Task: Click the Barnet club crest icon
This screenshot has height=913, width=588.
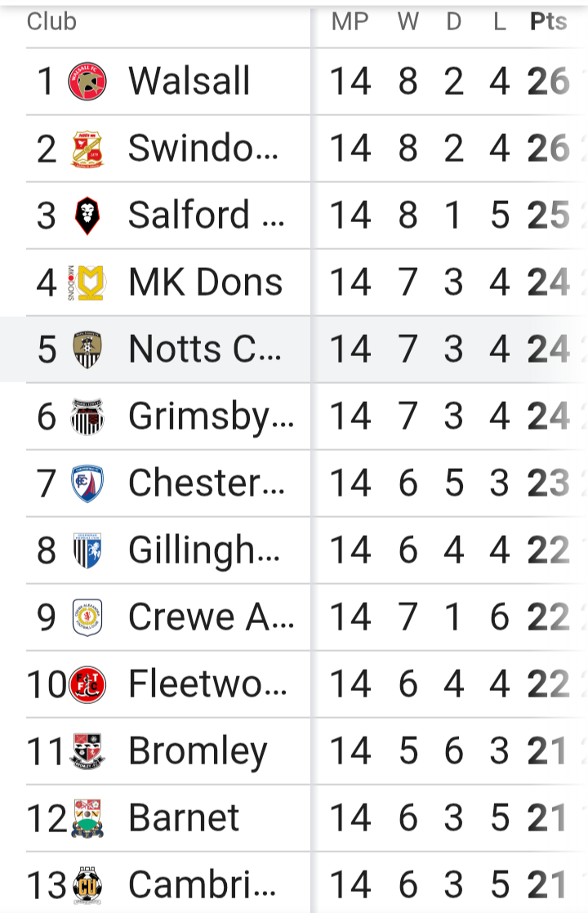Action: click(x=87, y=818)
